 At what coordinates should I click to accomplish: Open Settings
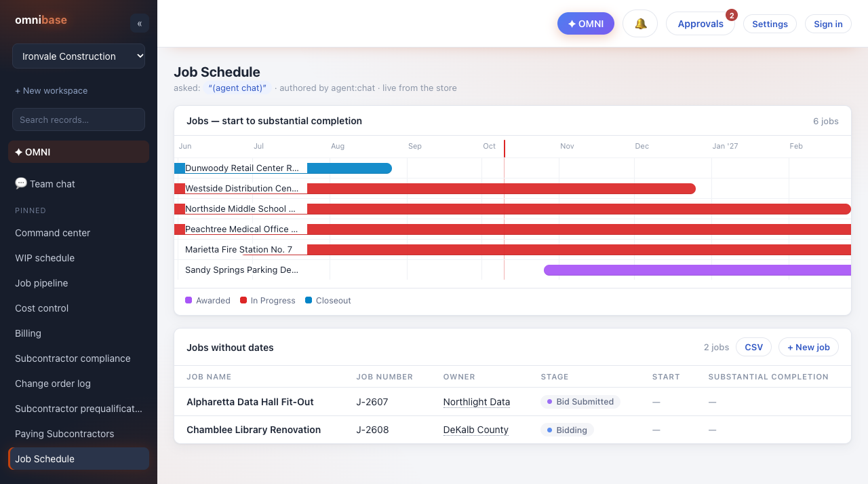point(770,24)
